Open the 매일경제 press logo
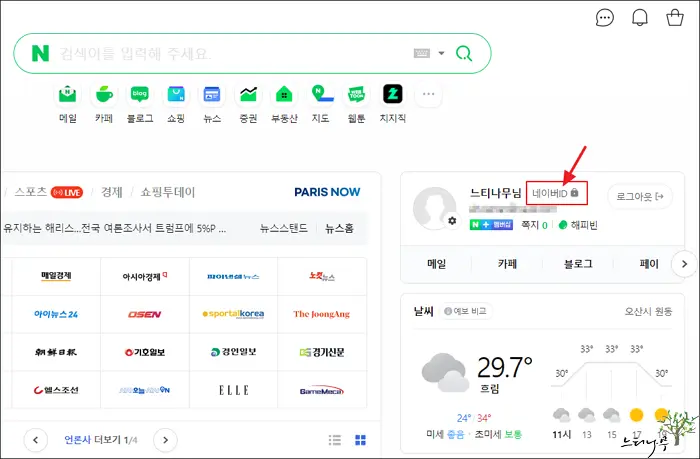The image size is (700, 459). (x=56, y=276)
